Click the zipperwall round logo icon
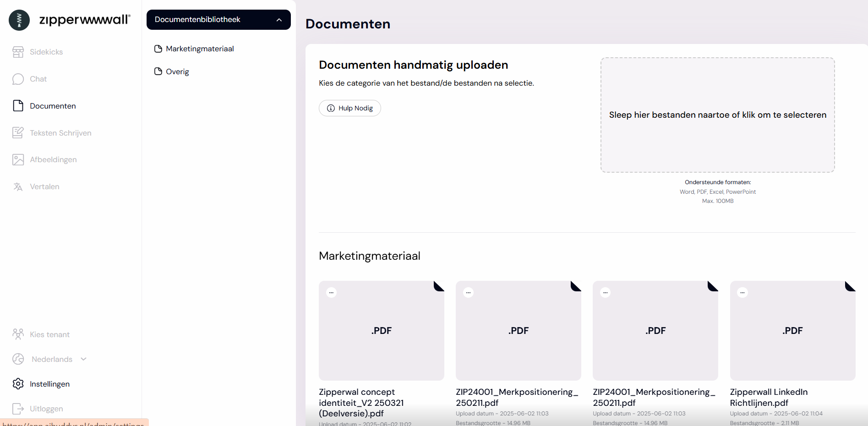 tap(19, 20)
